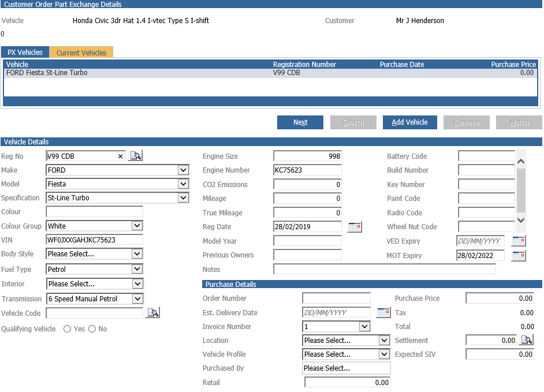
Task: Open the Est. Delivery Date calendar
Action: [383, 312]
